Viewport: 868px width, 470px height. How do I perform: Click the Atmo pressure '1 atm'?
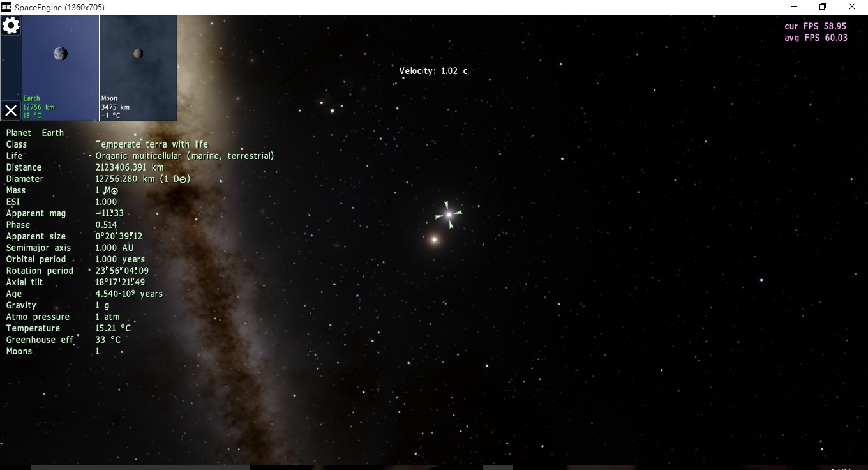tap(107, 317)
